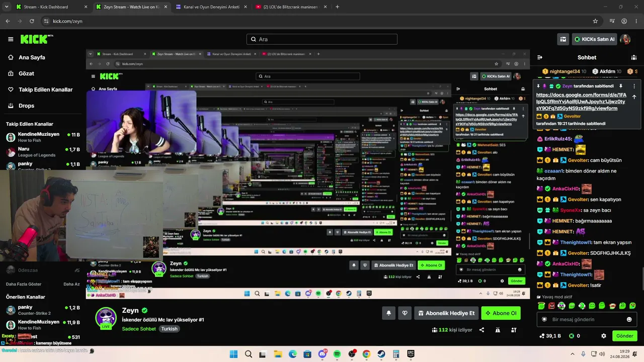Screen dimensions: 644x362
Task: Click the Zeyn username in pinned message
Action: click(x=567, y=86)
